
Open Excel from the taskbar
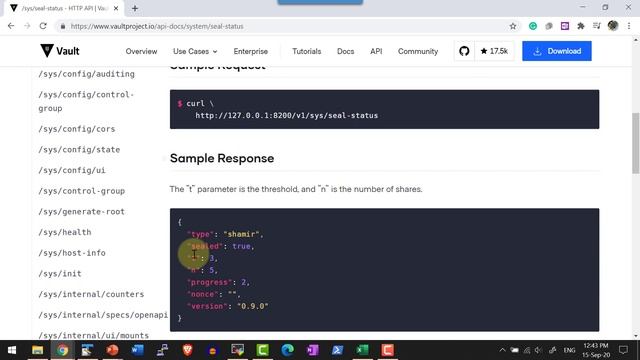362,350
